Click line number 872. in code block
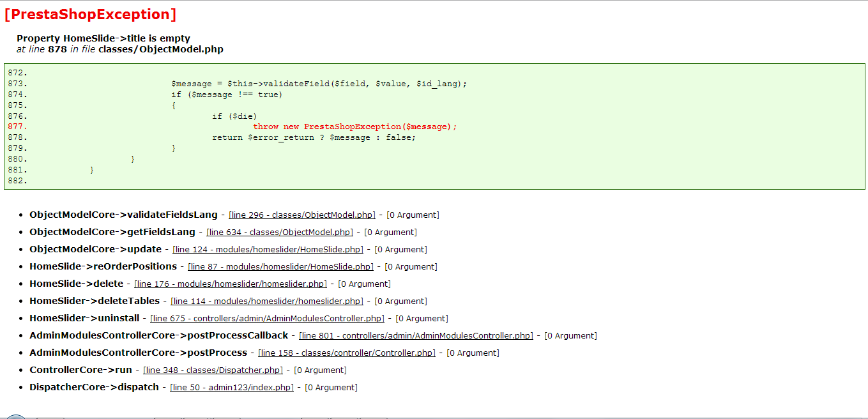The height and width of the screenshot is (419, 868). pos(18,73)
